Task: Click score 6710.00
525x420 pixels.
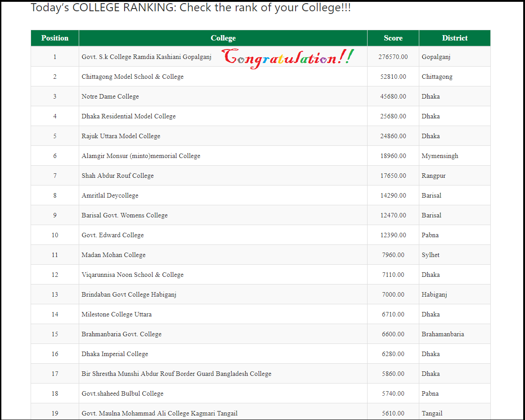Action: coord(393,314)
